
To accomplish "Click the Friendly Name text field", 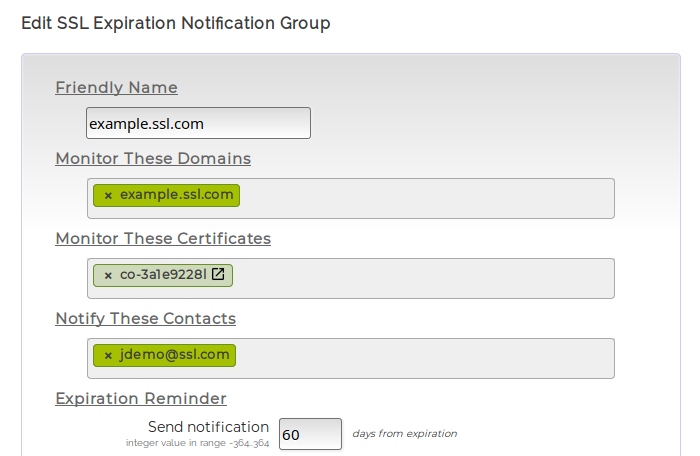I will pyautogui.click(x=198, y=123).
